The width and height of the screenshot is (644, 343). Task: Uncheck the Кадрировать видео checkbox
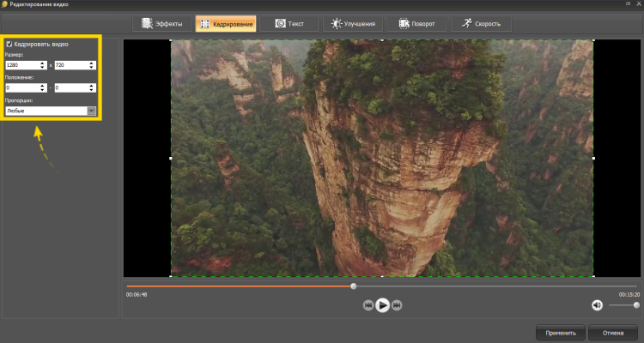click(x=9, y=44)
